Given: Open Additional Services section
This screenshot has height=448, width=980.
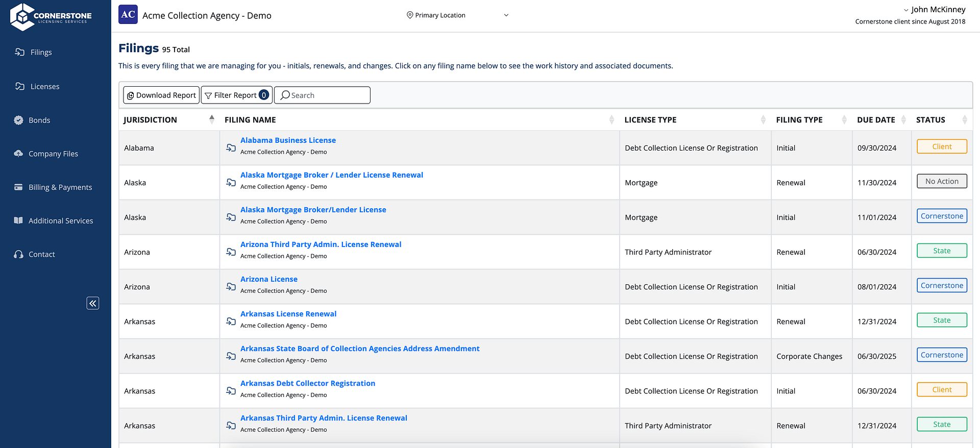Looking at the screenshot, I should 54,220.
